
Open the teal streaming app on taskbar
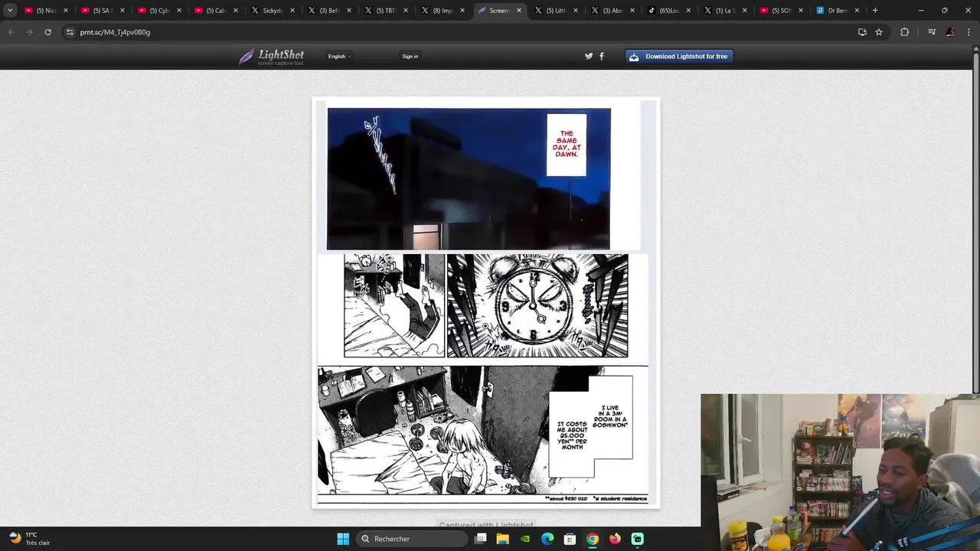638,539
